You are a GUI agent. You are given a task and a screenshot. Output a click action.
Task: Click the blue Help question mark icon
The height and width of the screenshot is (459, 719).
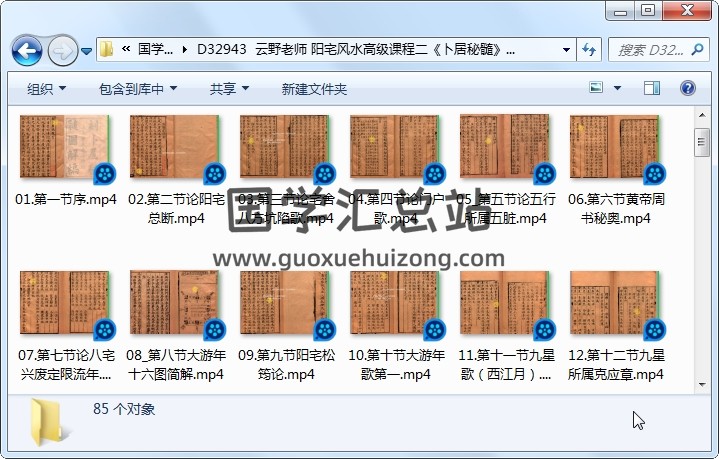pyautogui.click(x=688, y=88)
